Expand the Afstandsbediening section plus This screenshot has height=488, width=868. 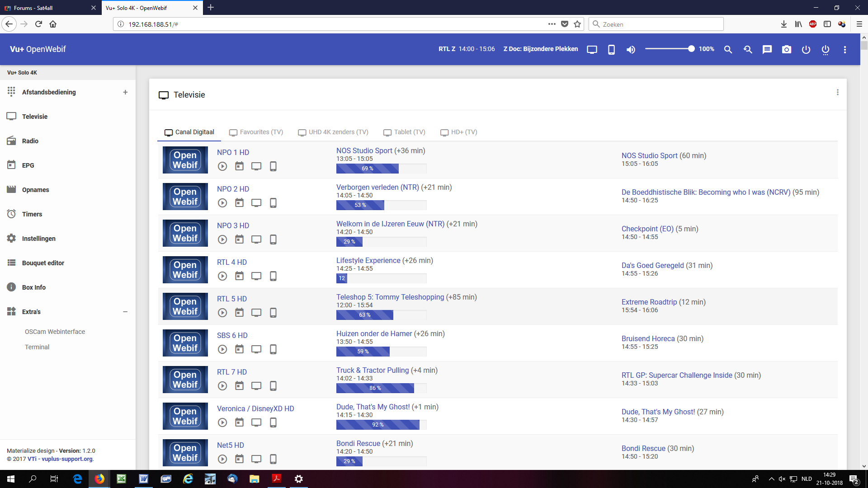tap(125, 92)
